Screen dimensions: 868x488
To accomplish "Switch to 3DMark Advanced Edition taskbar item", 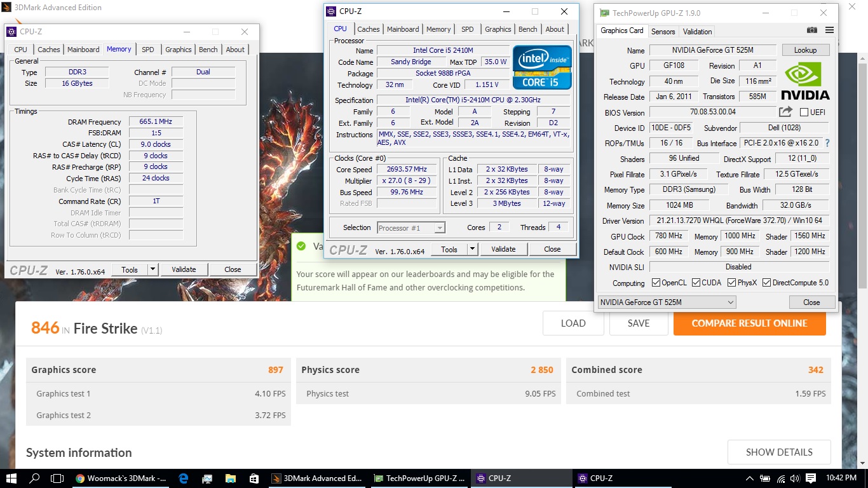I will pos(317,478).
